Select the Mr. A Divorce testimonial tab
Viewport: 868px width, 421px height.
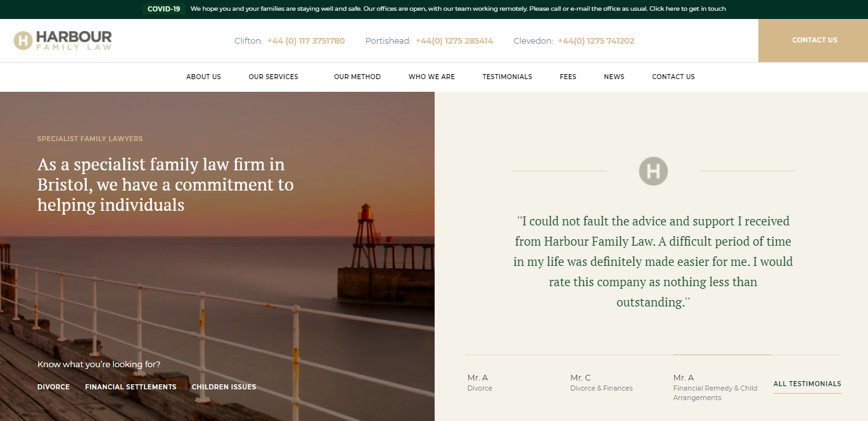480,383
